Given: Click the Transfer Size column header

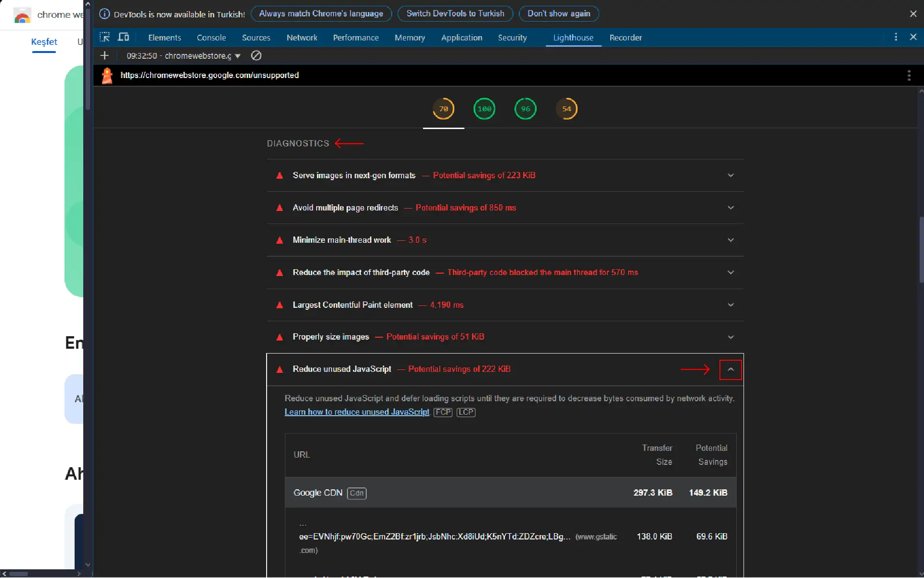Looking at the screenshot, I should pos(657,455).
